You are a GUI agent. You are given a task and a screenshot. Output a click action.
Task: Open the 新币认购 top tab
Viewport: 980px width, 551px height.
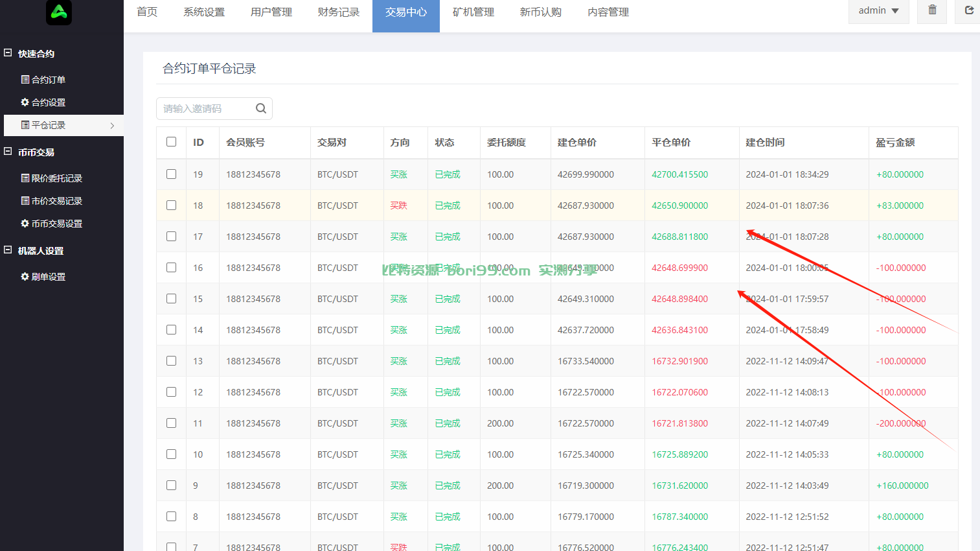point(541,12)
